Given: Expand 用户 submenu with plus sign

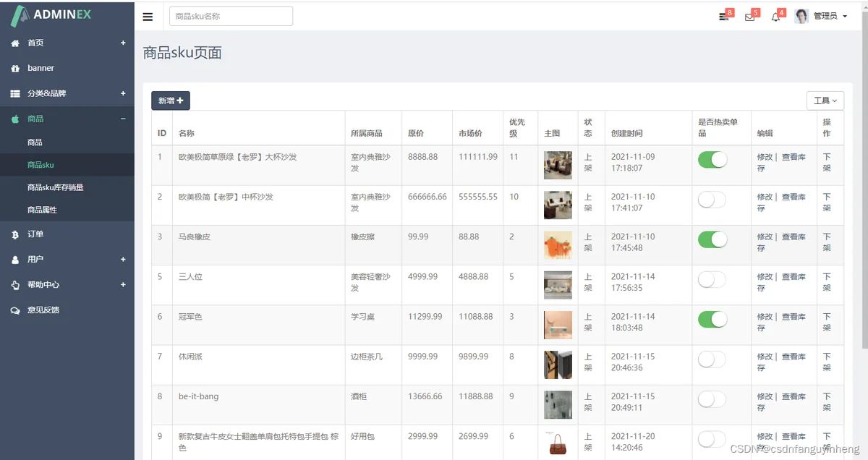Looking at the screenshot, I should coord(123,259).
